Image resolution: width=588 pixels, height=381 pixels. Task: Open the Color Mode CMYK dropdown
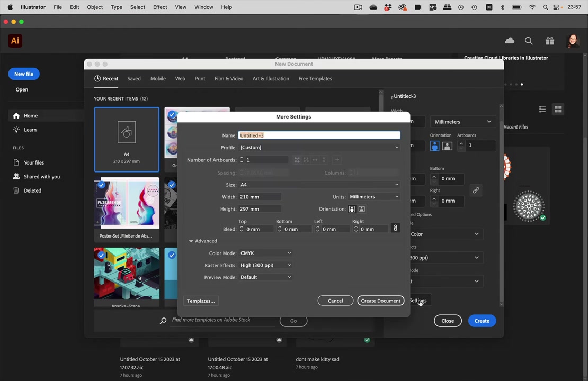(265, 253)
